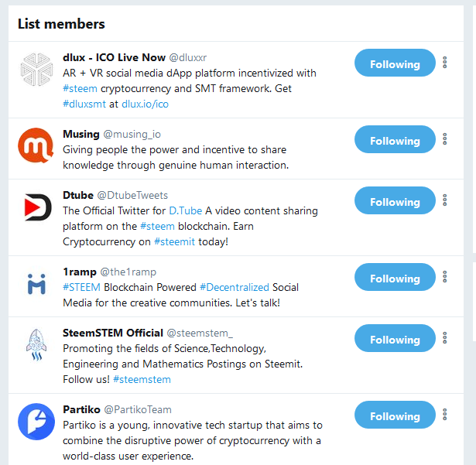476x465 pixels.
Task: Toggle Following state for Dtube
Action: click(395, 200)
